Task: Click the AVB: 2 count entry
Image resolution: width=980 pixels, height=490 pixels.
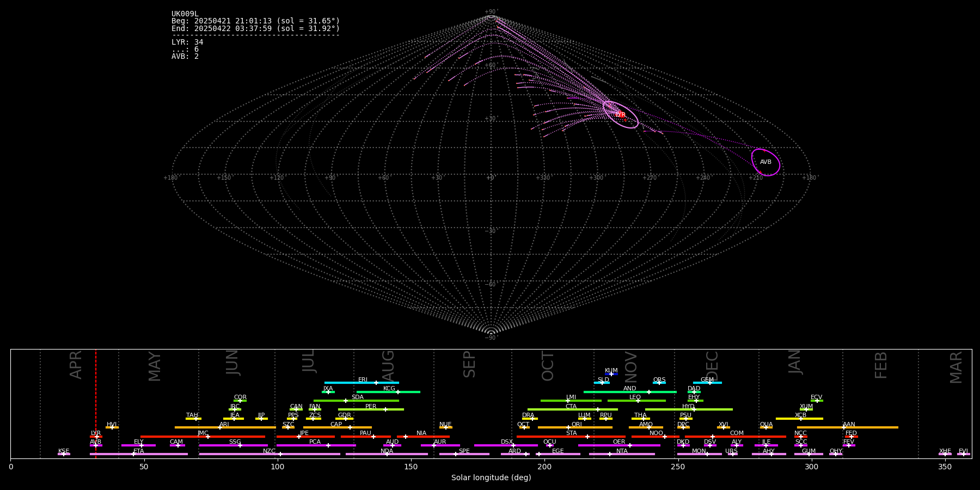Action: pos(185,57)
